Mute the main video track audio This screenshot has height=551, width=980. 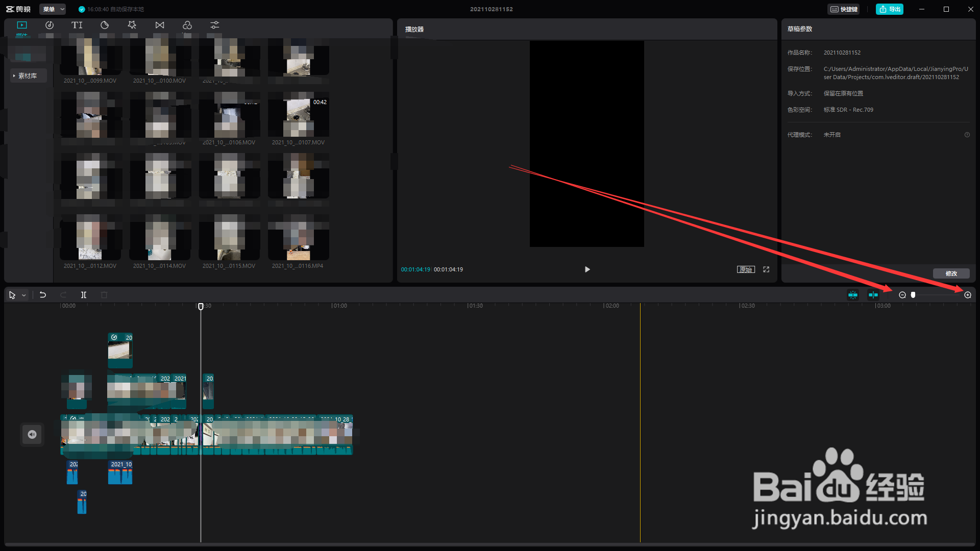coord(32,435)
